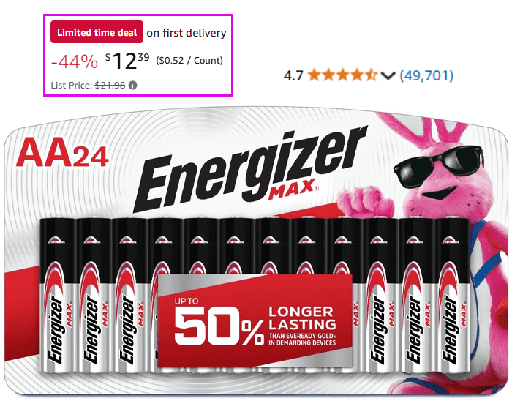
Task: Click the ($0.52 / Count) unit price
Action: tap(189, 61)
